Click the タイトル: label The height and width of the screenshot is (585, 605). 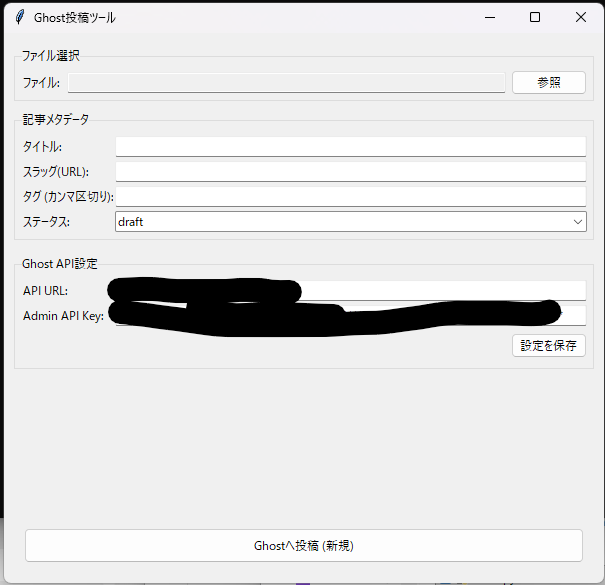tap(42, 147)
